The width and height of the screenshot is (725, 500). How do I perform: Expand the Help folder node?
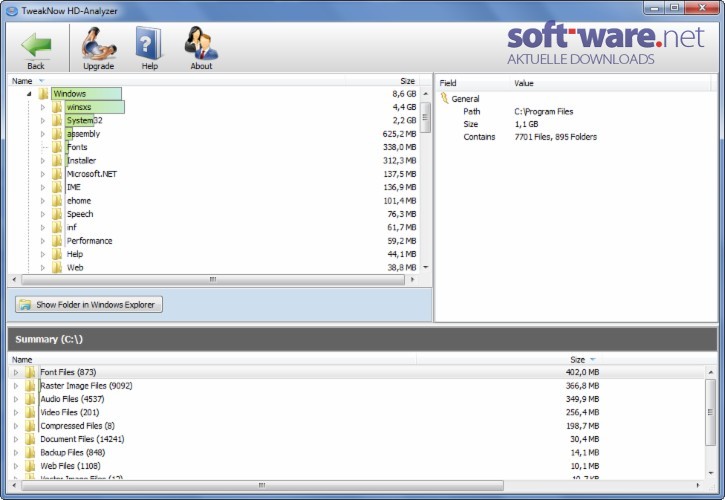coord(43,254)
